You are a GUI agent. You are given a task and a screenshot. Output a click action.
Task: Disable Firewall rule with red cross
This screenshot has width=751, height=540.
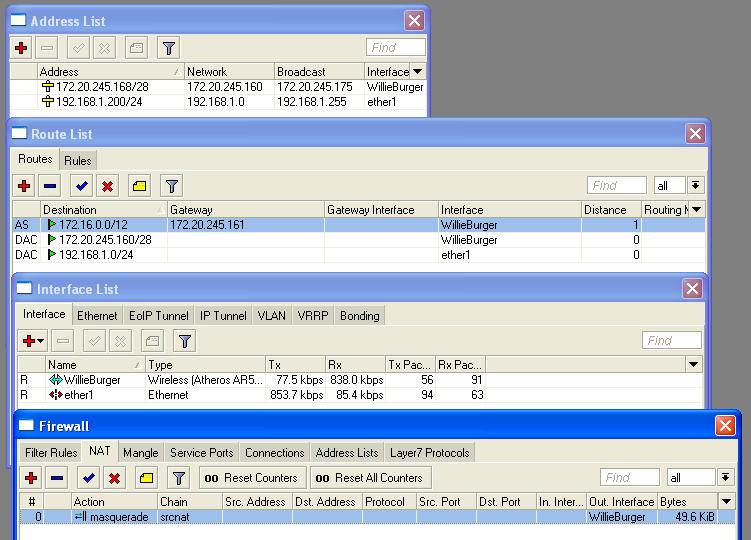[114, 478]
